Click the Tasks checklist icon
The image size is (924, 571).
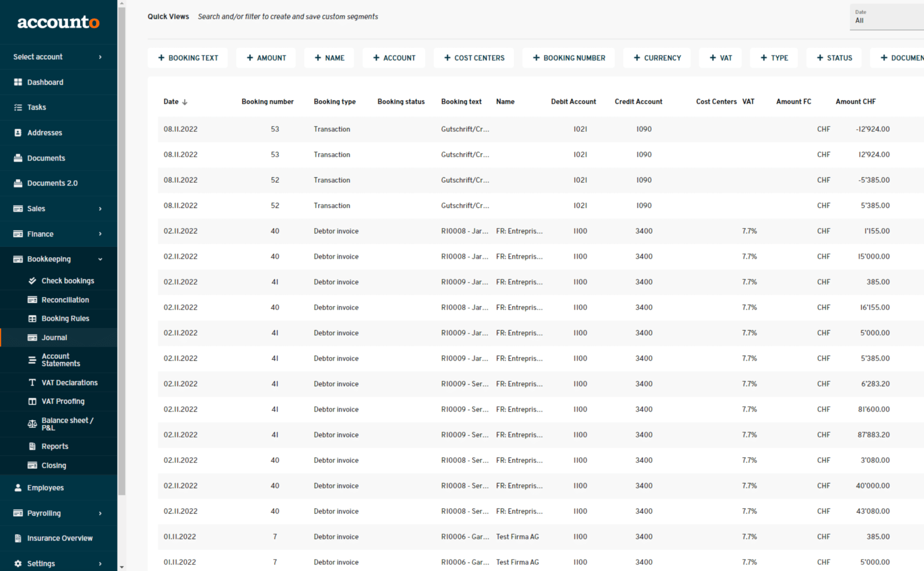(x=18, y=107)
